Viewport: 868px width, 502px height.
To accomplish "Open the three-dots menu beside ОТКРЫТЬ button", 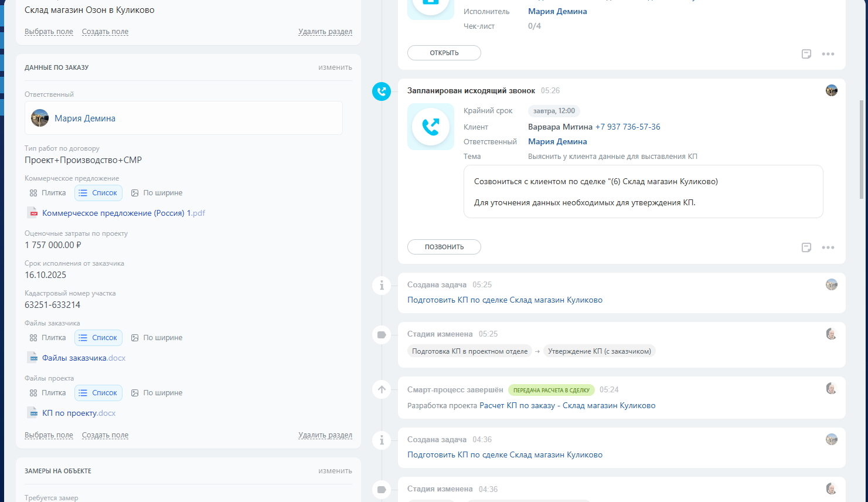I will point(828,54).
